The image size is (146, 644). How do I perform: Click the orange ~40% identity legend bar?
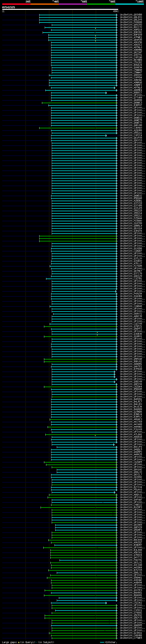click(45, 4)
